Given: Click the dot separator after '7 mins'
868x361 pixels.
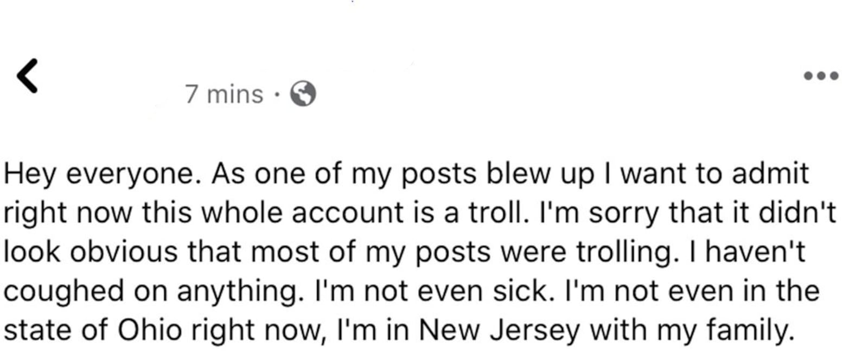Looking at the screenshot, I should pyautogui.click(x=277, y=95).
